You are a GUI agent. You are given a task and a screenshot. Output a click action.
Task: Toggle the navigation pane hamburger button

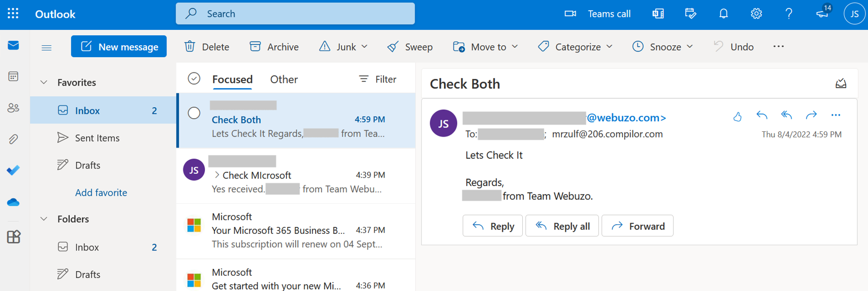46,47
